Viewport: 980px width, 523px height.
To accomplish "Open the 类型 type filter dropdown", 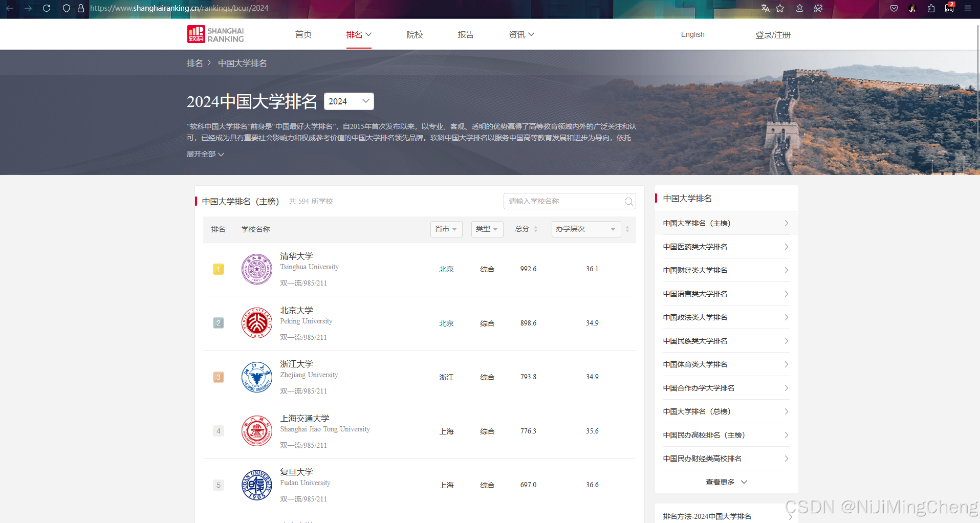I will coord(487,229).
